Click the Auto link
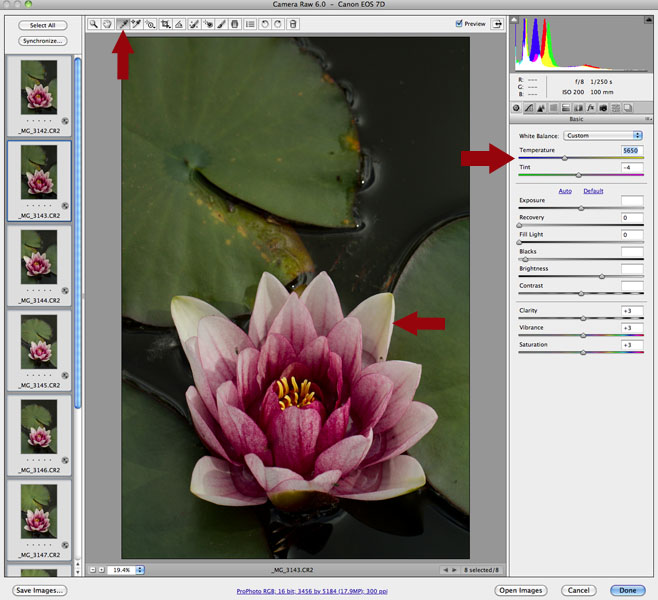 565,191
